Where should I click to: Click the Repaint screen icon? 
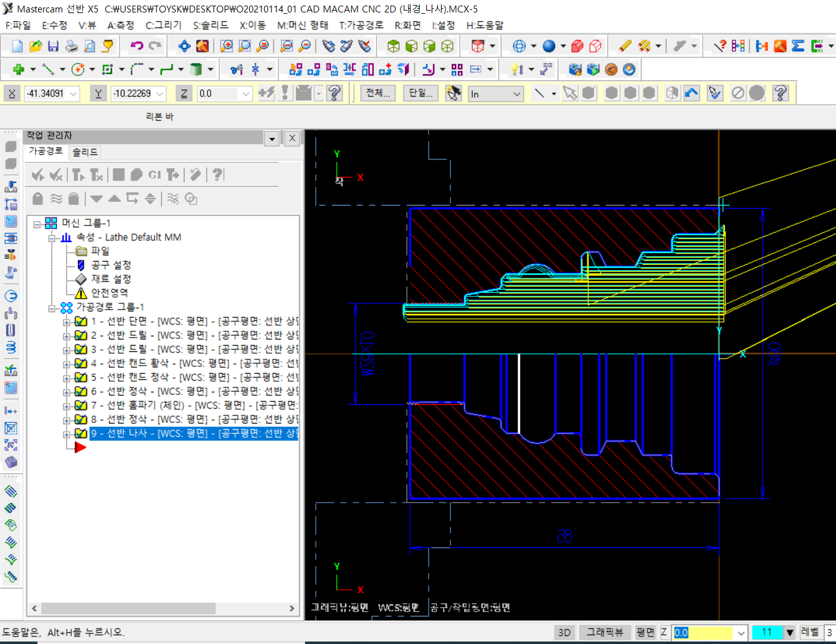[x=202, y=46]
